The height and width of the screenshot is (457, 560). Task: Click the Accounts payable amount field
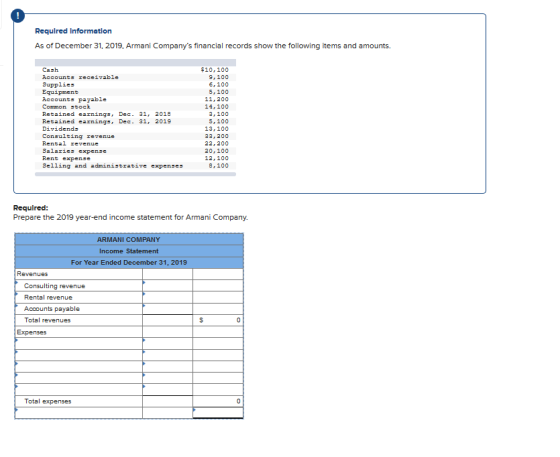167,309
